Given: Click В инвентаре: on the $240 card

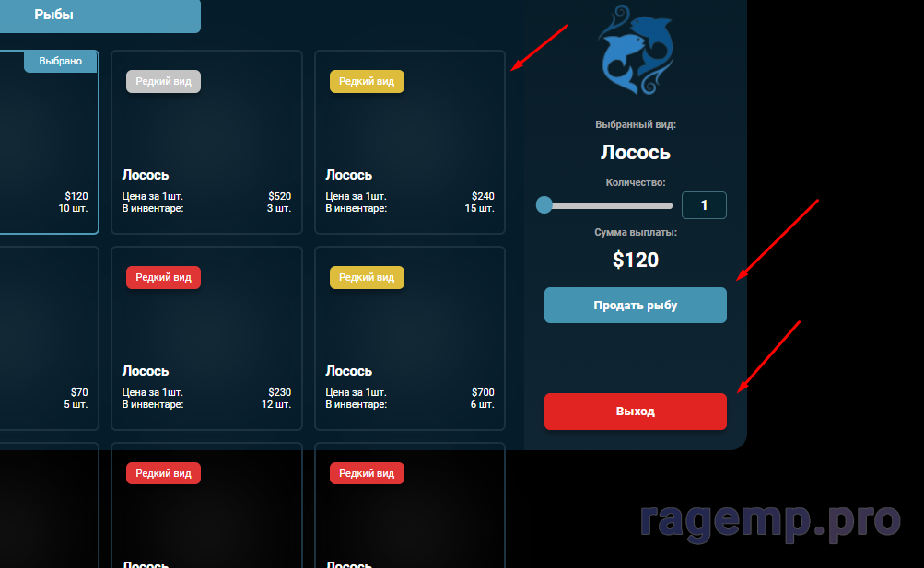Looking at the screenshot, I should [x=357, y=208].
